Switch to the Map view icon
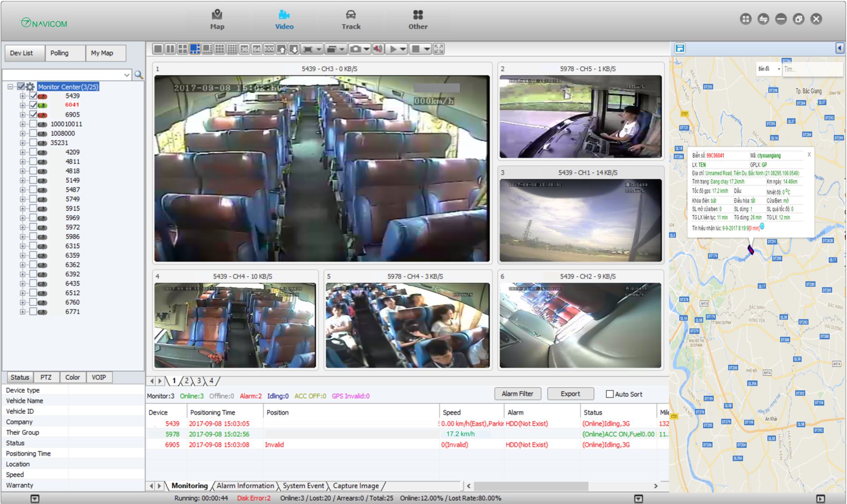The height and width of the screenshot is (504, 847). [216, 19]
